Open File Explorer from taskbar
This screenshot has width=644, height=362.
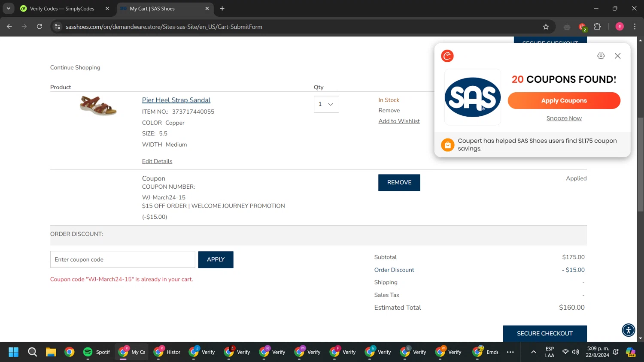[x=51, y=352]
